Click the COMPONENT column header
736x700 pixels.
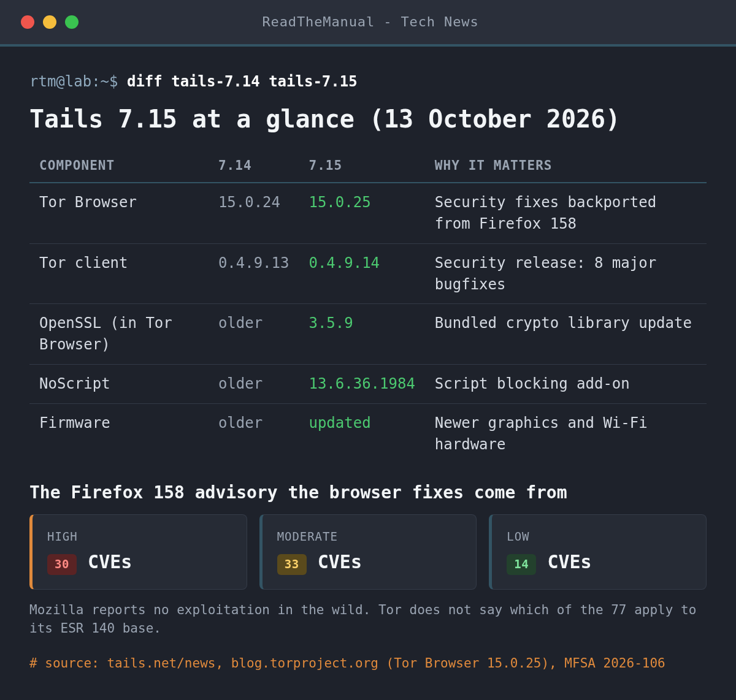[x=77, y=165]
